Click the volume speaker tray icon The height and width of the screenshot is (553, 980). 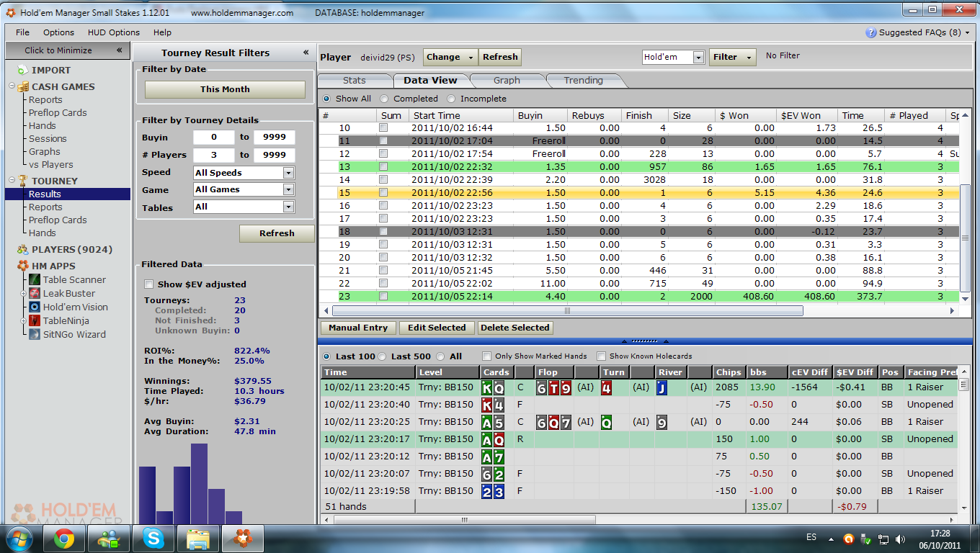(x=900, y=539)
